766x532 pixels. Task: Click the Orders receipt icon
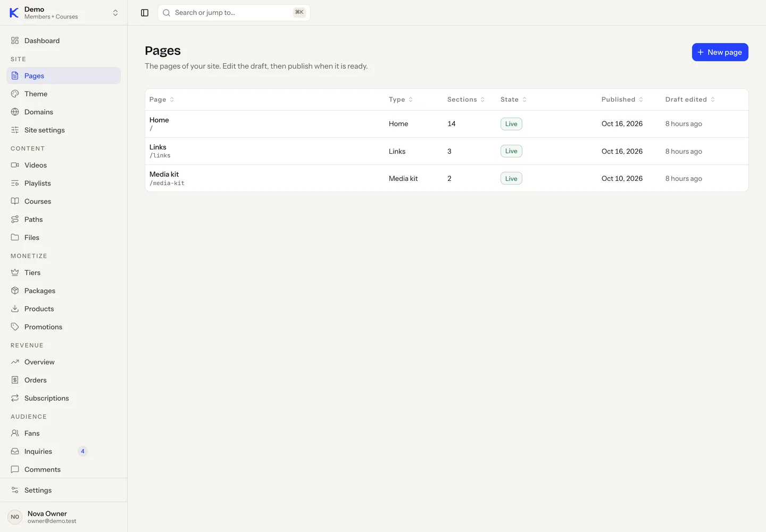(15, 380)
